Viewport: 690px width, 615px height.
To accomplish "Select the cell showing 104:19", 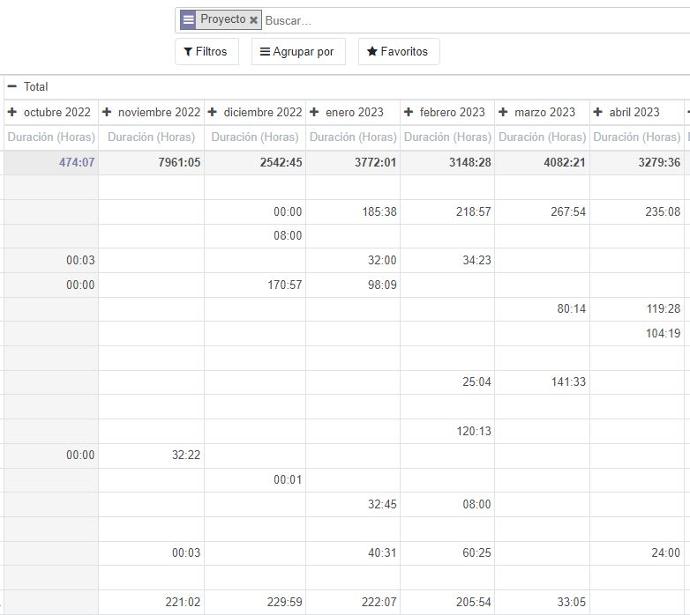I will pos(637,333).
